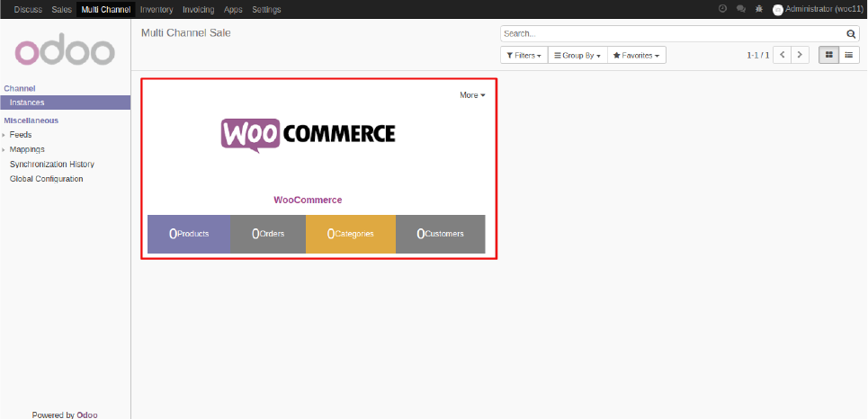Image resolution: width=868 pixels, height=419 pixels.
Task: Open the Settings menu
Action: (266, 9)
